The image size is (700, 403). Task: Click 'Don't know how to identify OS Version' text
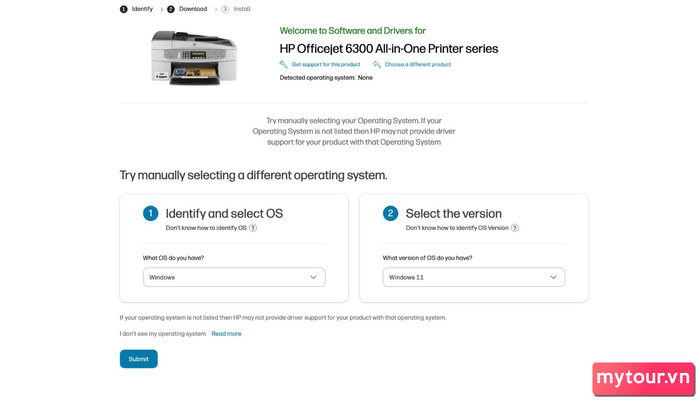(457, 228)
